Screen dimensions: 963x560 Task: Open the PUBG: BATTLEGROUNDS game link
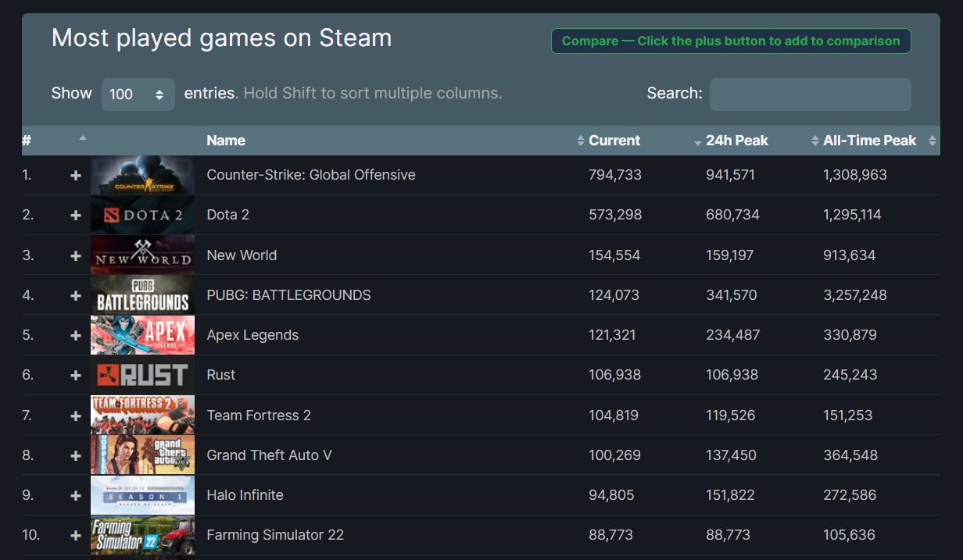tap(288, 295)
